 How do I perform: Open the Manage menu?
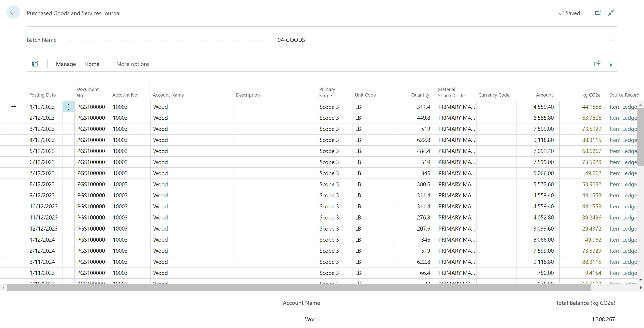(66, 64)
